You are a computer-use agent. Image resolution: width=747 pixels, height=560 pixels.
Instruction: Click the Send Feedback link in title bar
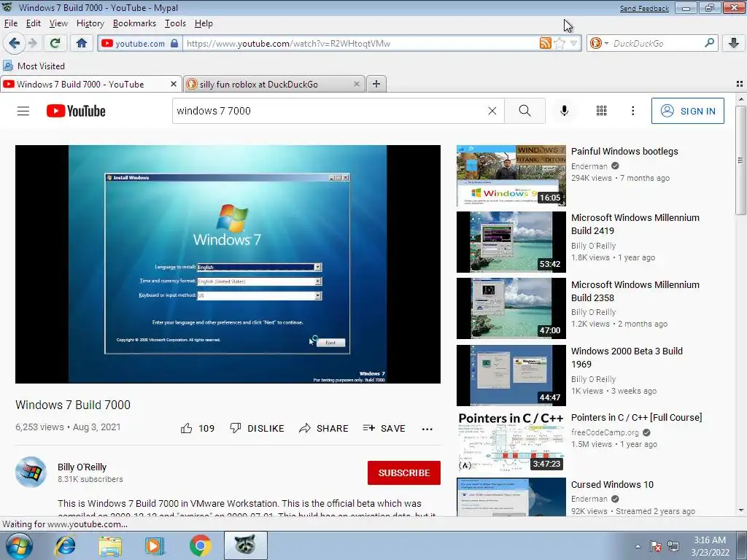click(x=644, y=9)
